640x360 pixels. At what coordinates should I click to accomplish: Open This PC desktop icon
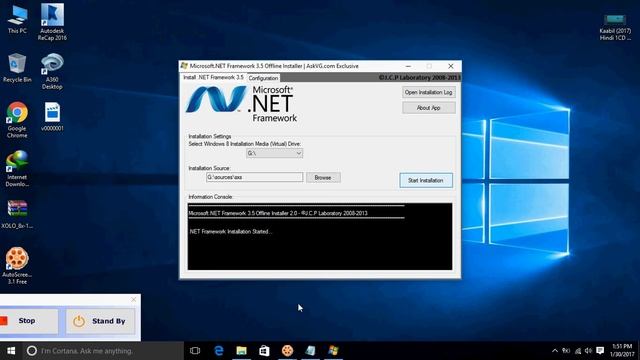[x=17, y=19]
